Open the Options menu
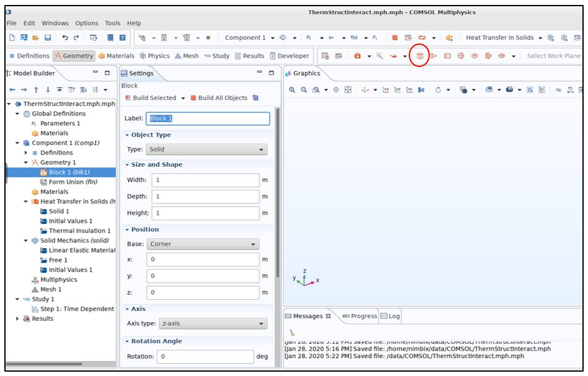This screenshot has height=376, width=588. (87, 23)
